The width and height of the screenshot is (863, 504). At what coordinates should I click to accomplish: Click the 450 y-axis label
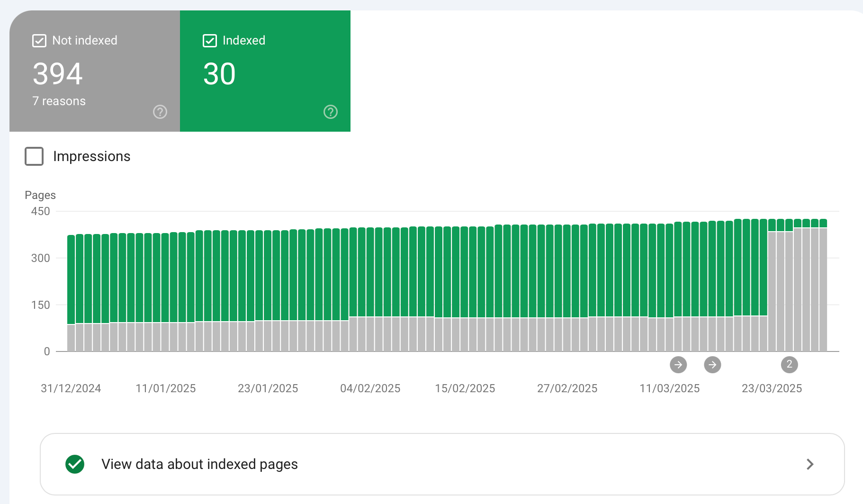click(x=40, y=211)
